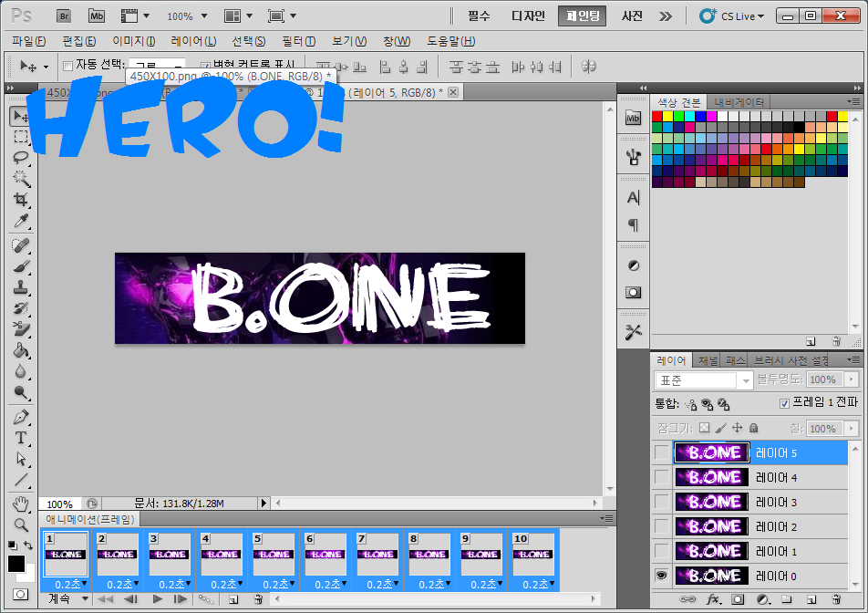Open the Arrange Documents dropdown
868x613 pixels.
click(x=238, y=16)
